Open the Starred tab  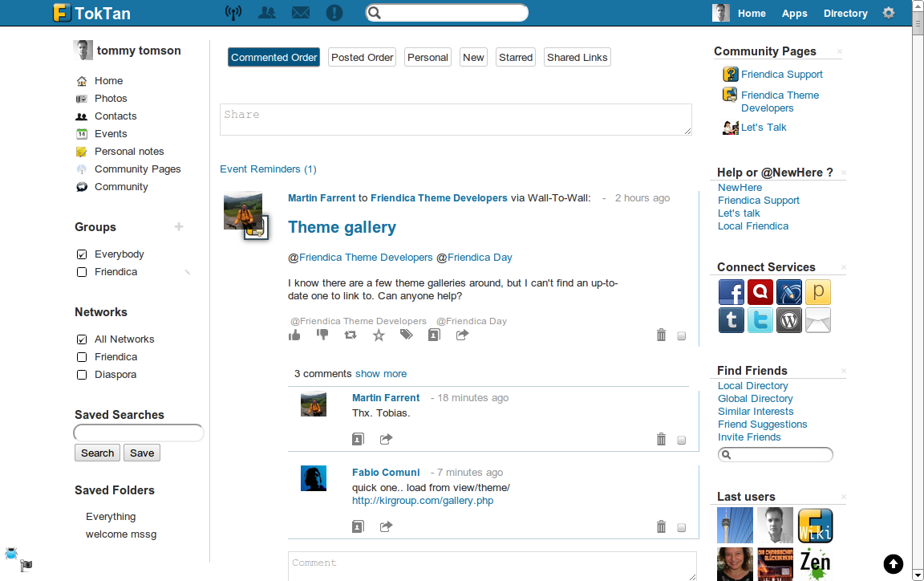[x=516, y=57]
